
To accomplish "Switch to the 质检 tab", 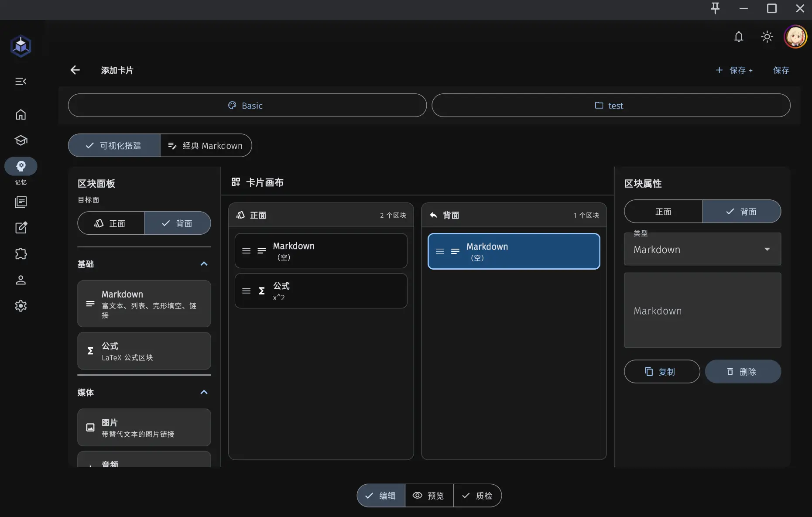I will click(477, 496).
